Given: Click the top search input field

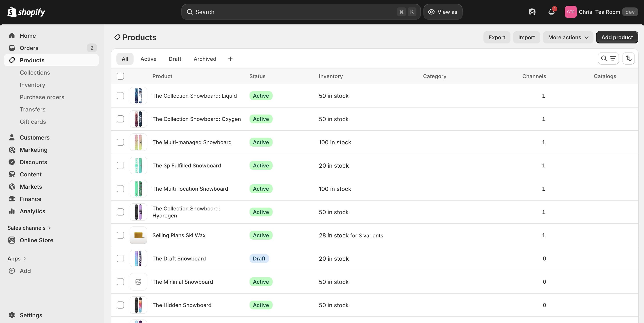Looking at the screenshot, I should 295,12.
